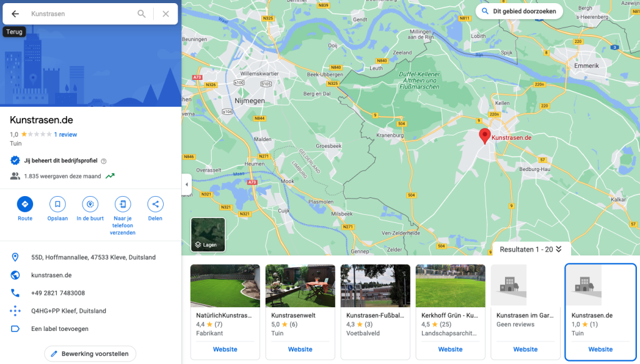This screenshot has width=640, height=364.
Task: Copy plus code Q4HG+PP Kleef
Action: tap(69, 311)
